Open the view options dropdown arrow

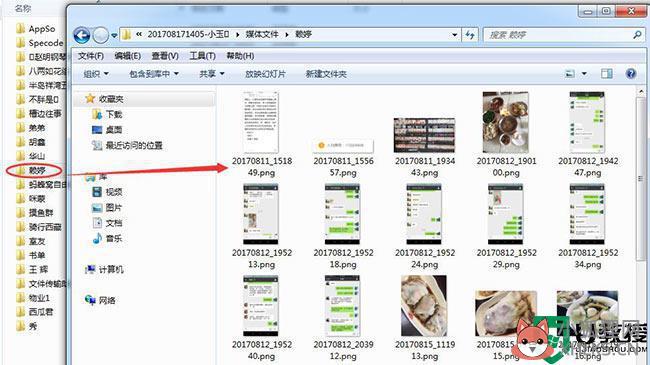[x=584, y=74]
